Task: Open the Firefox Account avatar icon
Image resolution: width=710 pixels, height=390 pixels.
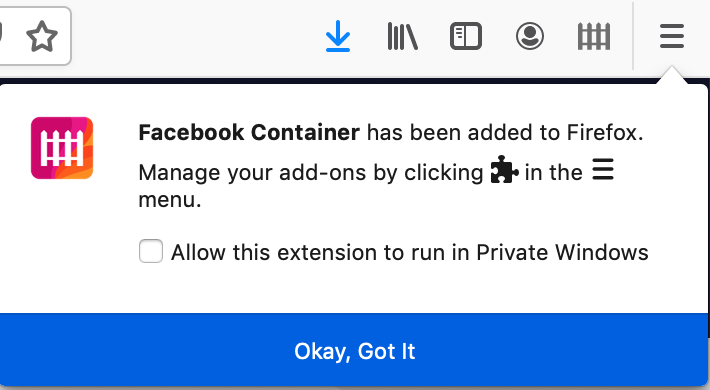Action: (x=530, y=36)
